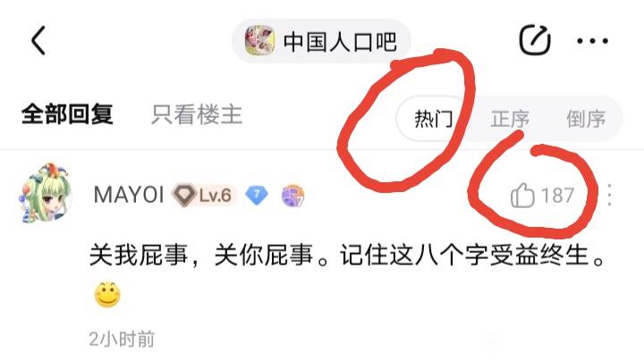The width and height of the screenshot is (644, 360).
Task: Click the MAYOI username
Action: point(129,195)
